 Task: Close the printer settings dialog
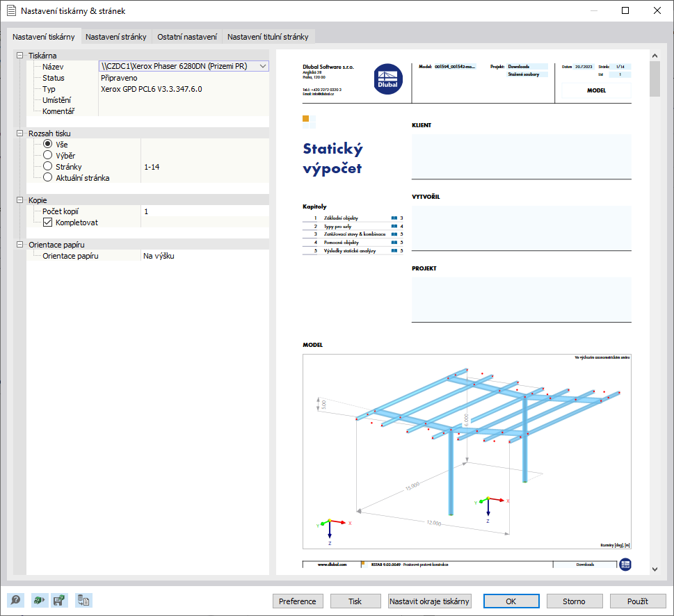(657, 10)
